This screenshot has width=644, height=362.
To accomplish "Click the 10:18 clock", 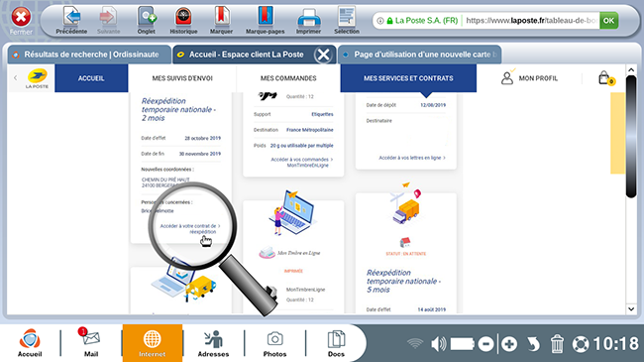I will (x=615, y=343).
